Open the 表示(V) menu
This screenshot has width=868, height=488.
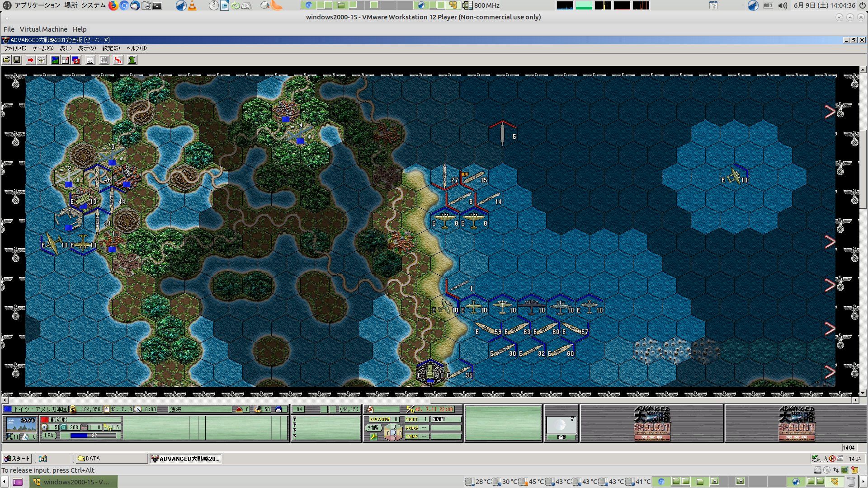coord(86,48)
